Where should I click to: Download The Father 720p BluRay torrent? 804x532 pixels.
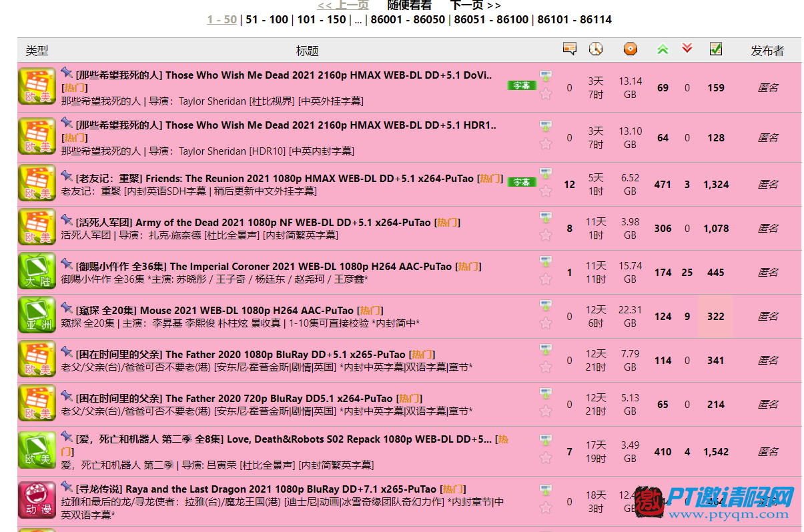click(546, 393)
